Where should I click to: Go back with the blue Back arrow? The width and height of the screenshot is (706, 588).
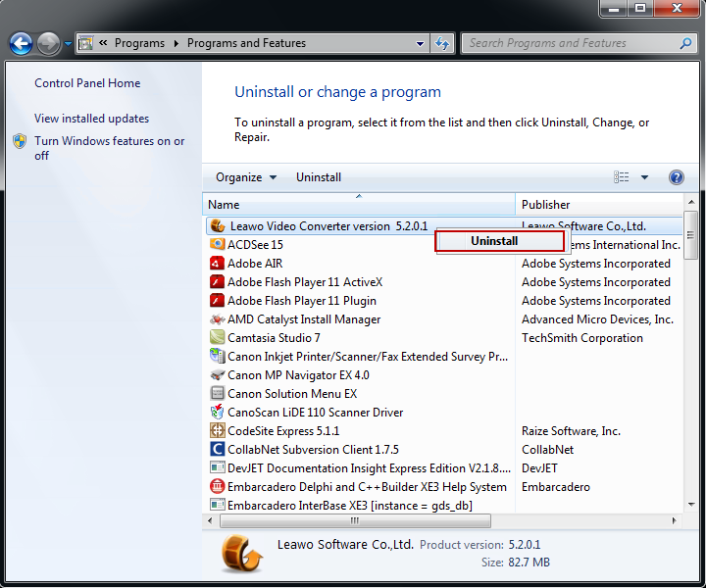[x=21, y=44]
